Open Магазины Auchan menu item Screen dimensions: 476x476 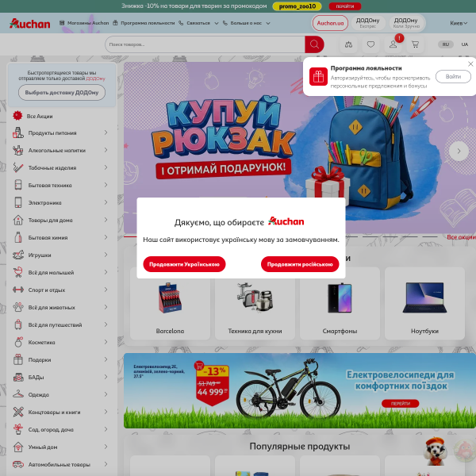point(84,23)
